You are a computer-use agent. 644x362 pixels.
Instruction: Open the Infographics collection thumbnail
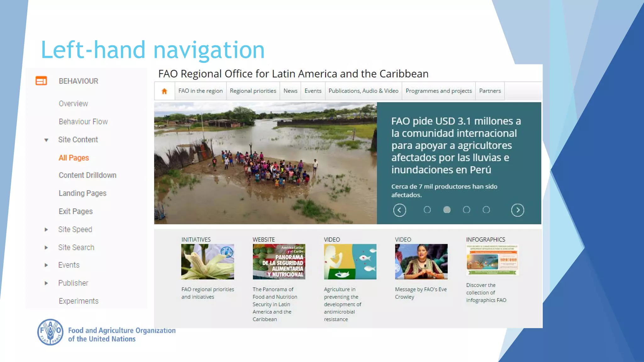pos(492,260)
